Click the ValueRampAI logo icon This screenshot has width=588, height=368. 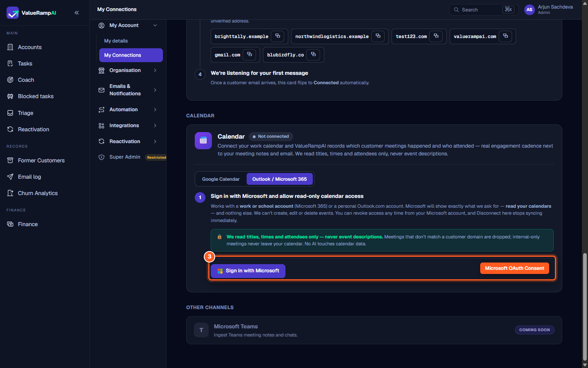13,13
